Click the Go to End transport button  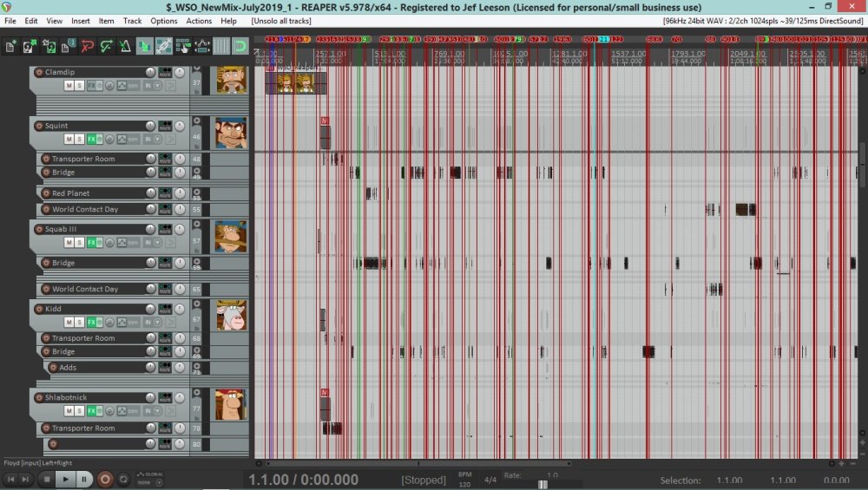pos(25,479)
